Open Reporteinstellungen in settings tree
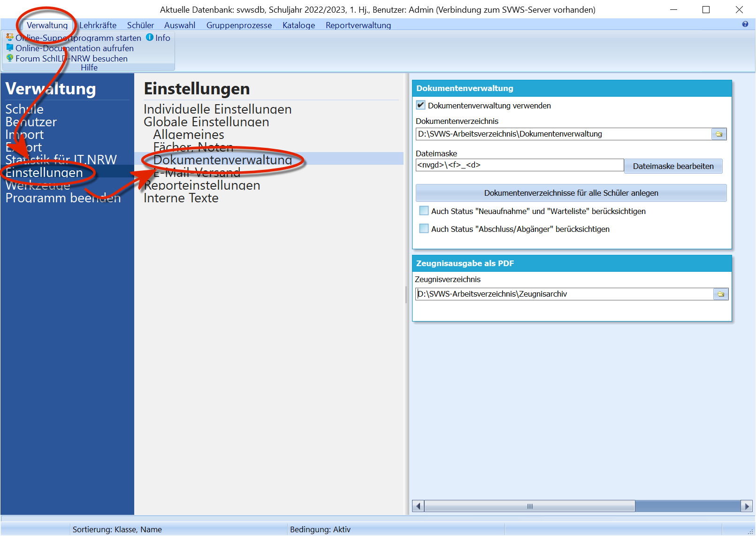This screenshot has width=756, height=536. [202, 185]
